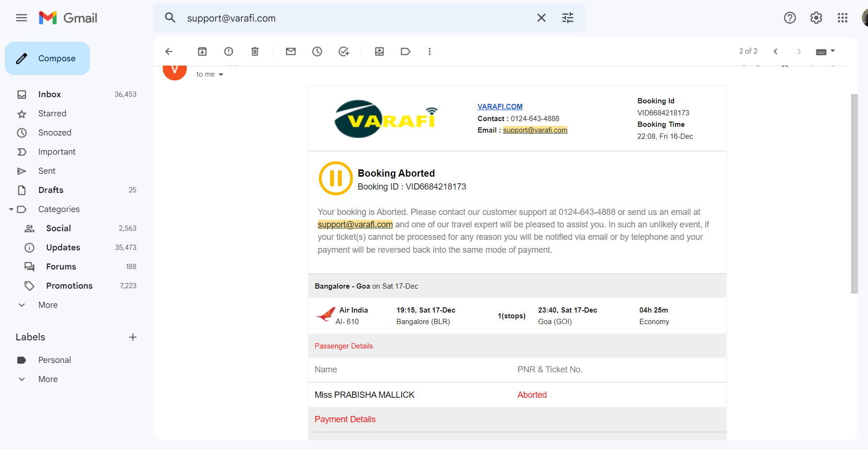Viewport: 868px width, 449px height.
Task: Open the VARAFI.COM link
Action: click(500, 106)
